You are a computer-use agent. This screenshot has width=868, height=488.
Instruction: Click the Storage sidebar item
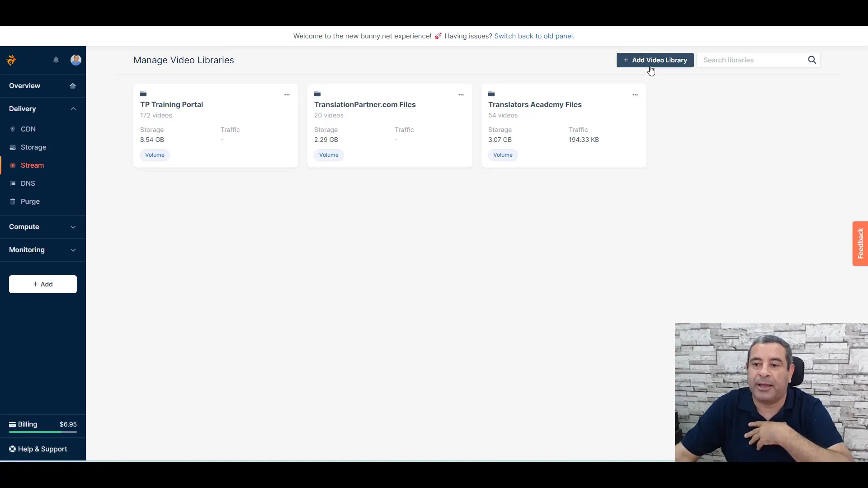(33, 146)
